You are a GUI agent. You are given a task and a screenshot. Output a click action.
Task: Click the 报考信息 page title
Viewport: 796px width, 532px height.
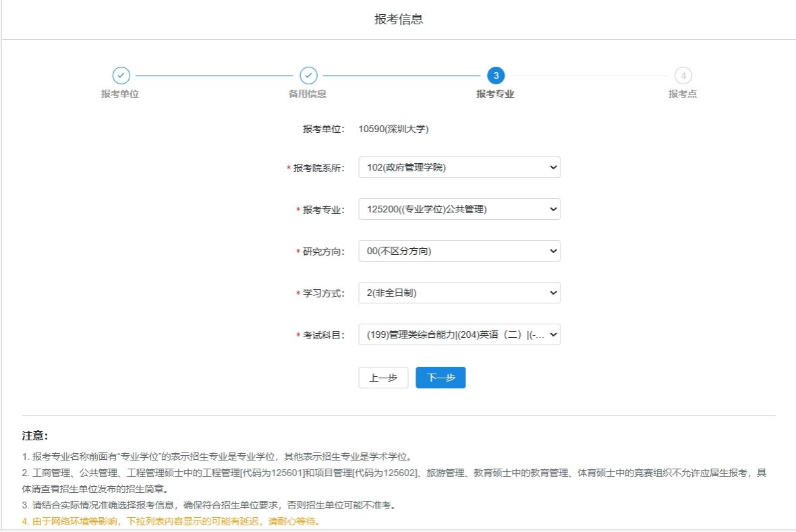399,20
